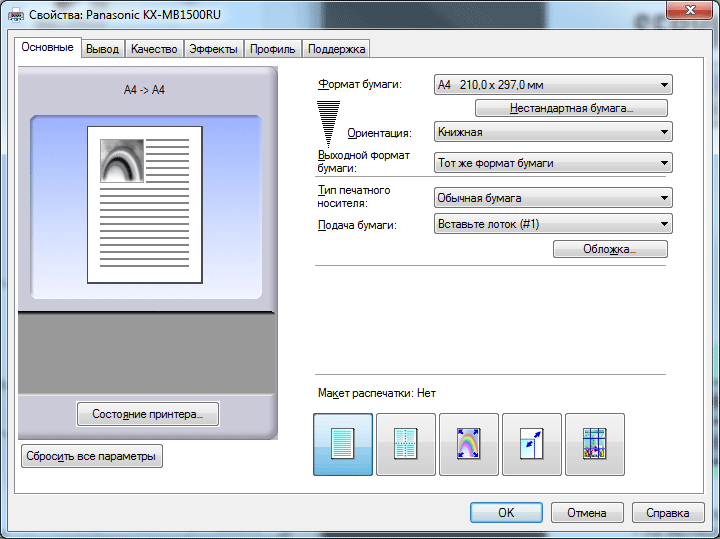Click the Состояние принтера button
720x539 pixels.
148,414
